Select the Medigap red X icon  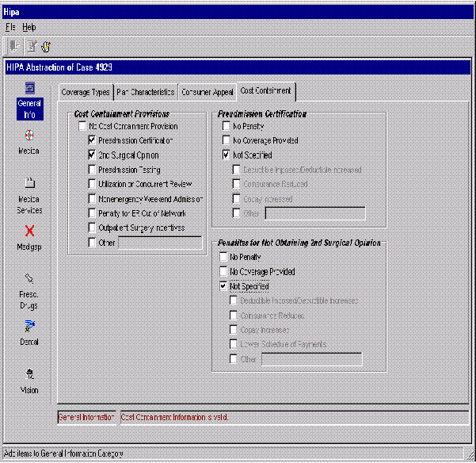[29, 231]
